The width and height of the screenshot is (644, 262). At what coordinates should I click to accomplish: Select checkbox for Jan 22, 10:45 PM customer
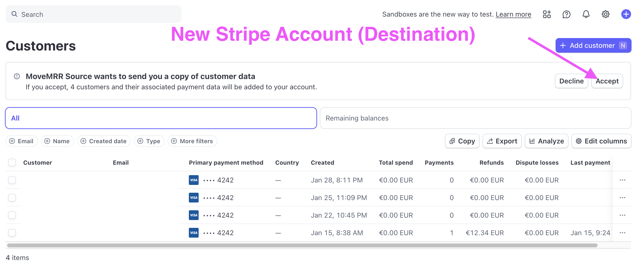pos(12,215)
